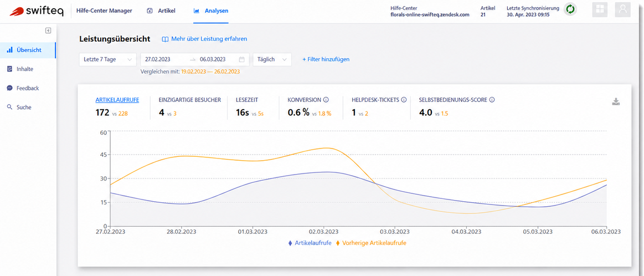Image resolution: width=644 pixels, height=276 pixels.
Task: Click the 172 Artikelaufrufe value
Action: pos(102,113)
